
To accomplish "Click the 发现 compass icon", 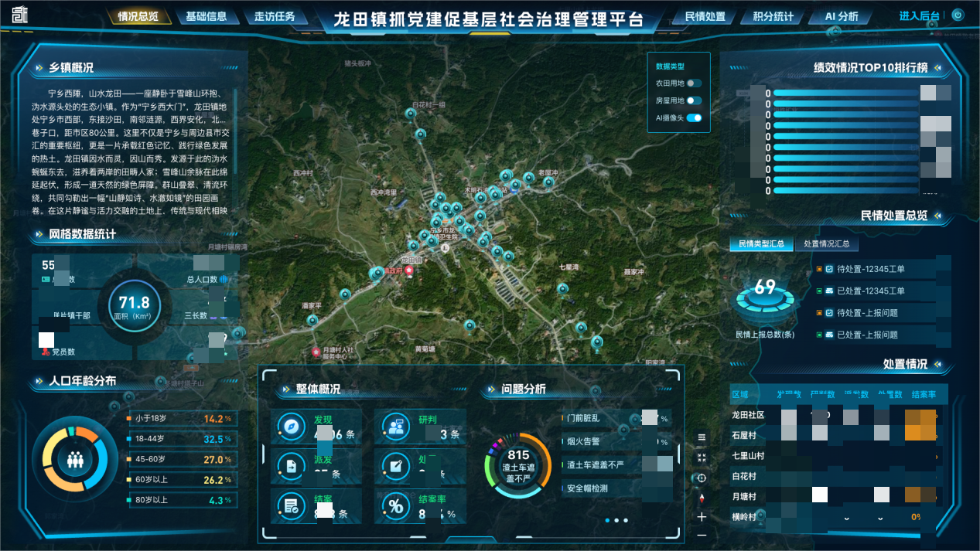I will coord(291,427).
